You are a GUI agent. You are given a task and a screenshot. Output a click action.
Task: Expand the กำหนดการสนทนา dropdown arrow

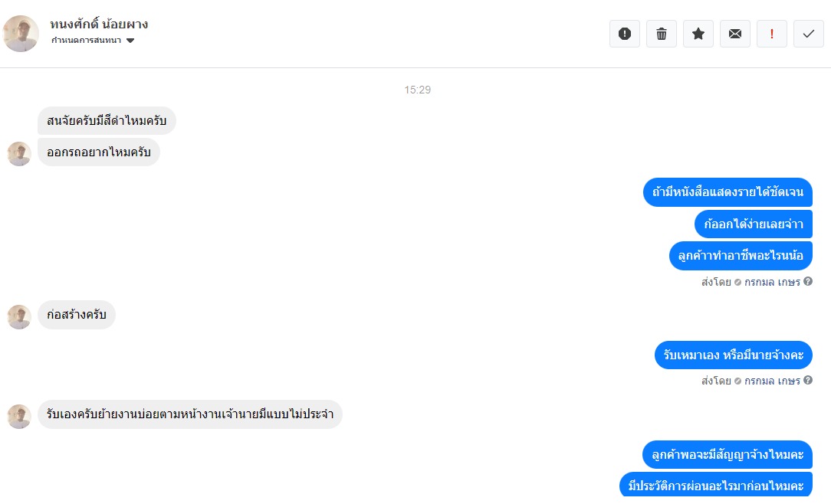130,41
